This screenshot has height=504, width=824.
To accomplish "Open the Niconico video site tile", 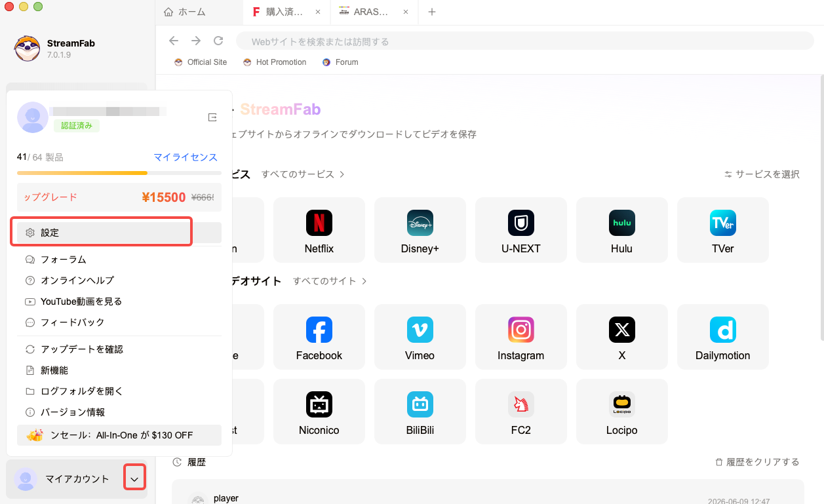I will coord(319,412).
